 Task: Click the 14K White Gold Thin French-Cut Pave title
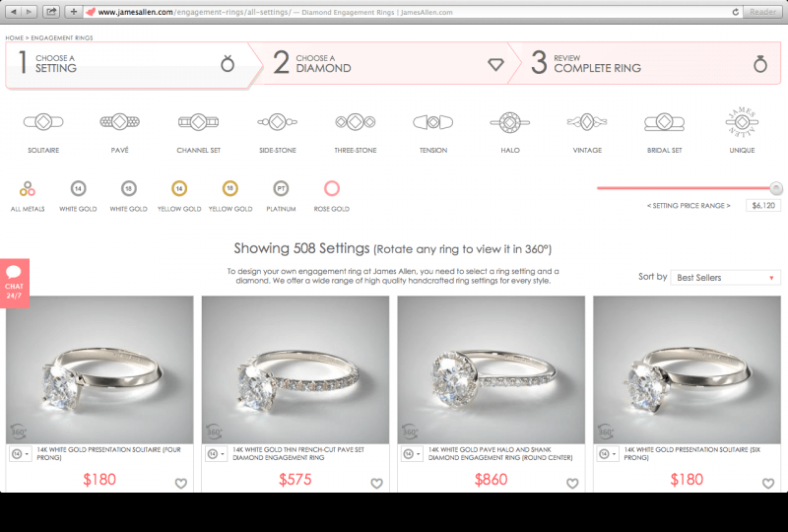298,453
